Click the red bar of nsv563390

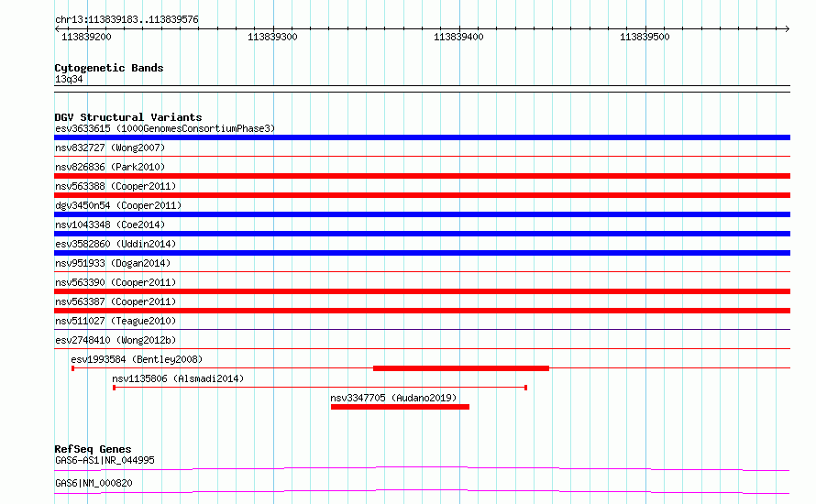tap(422, 291)
